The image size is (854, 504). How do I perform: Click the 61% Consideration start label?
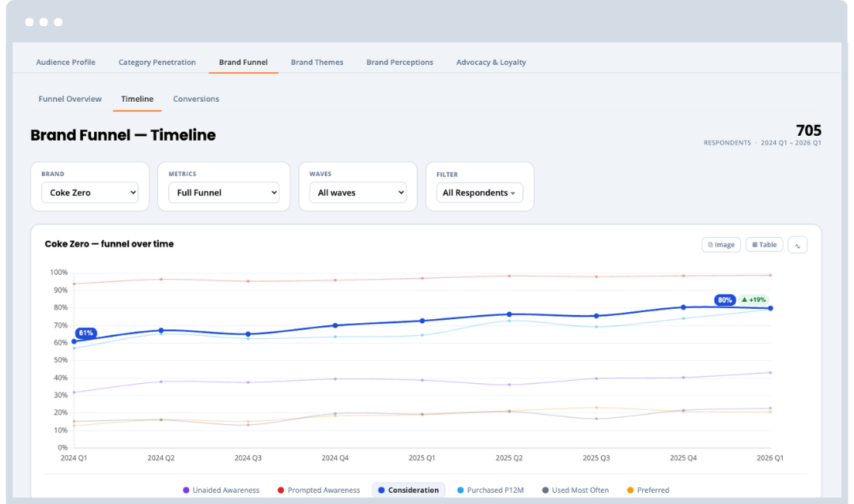point(85,333)
